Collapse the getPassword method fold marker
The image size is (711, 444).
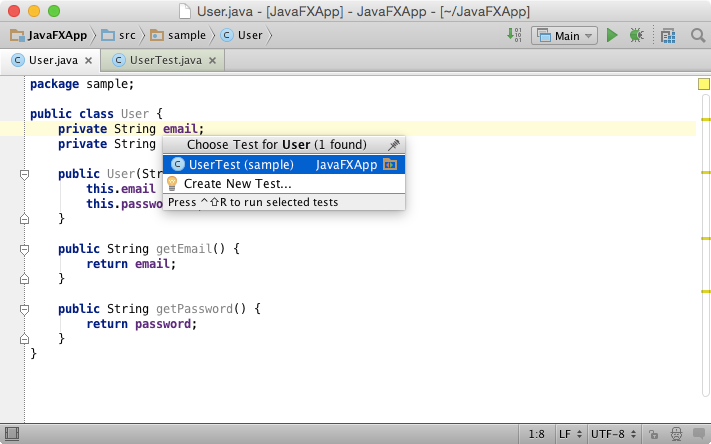point(24,309)
